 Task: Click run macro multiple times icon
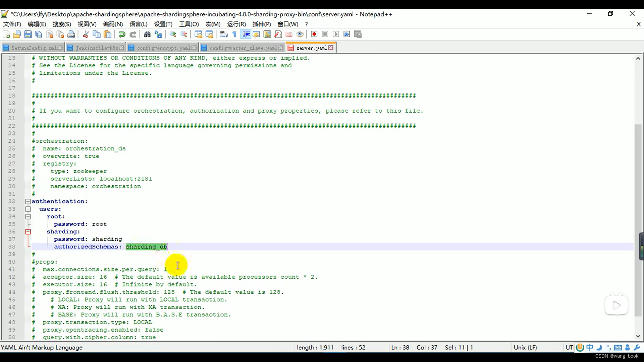tap(347, 34)
